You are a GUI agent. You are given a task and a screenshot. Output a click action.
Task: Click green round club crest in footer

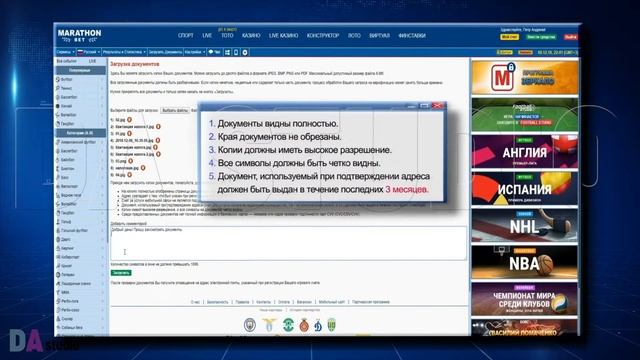click(x=288, y=325)
